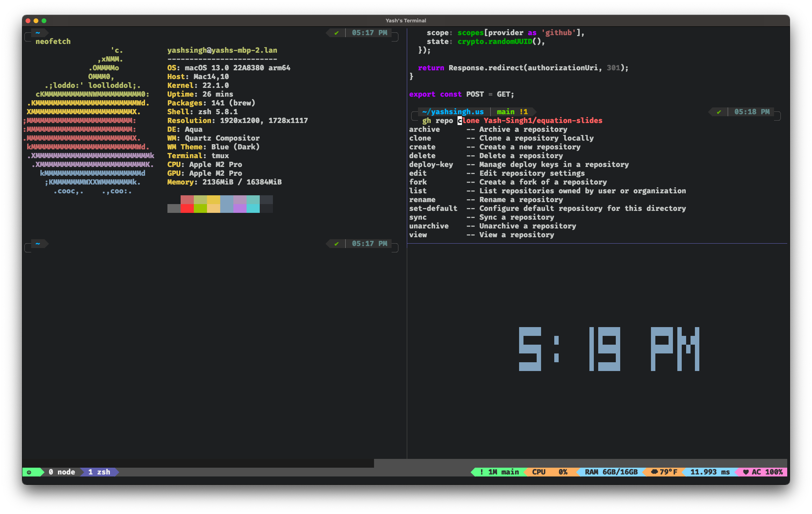The width and height of the screenshot is (812, 514).
Task: Choose the 'delete' completion entry
Action: pos(486,156)
